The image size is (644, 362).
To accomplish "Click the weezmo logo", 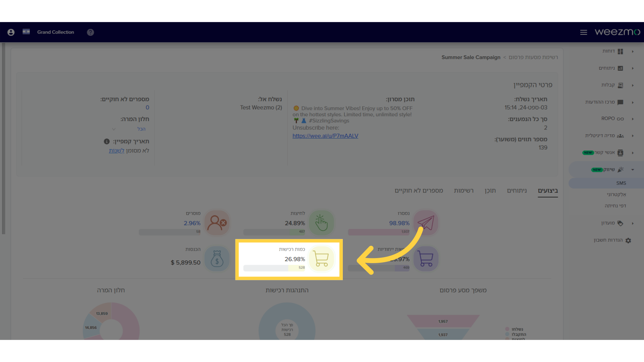I will pyautogui.click(x=618, y=32).
